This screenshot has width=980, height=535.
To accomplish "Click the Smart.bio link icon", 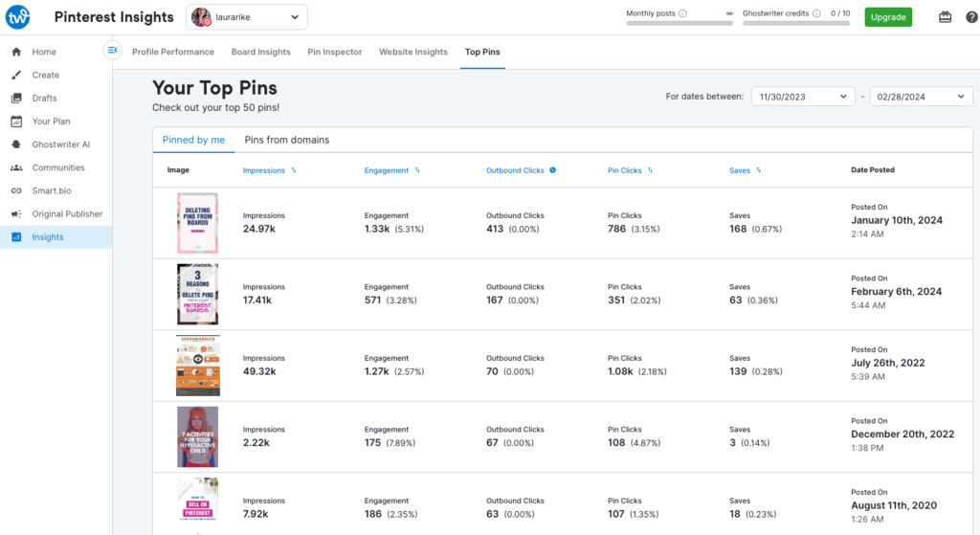I will coord(16,190).
